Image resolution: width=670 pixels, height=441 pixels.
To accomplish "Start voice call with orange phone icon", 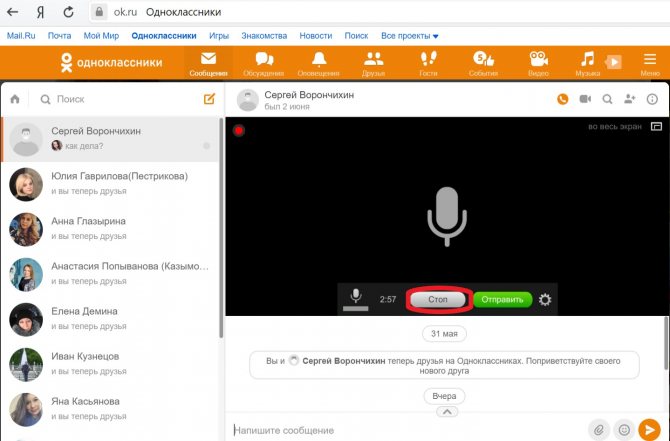I will (x=563, y=100).
